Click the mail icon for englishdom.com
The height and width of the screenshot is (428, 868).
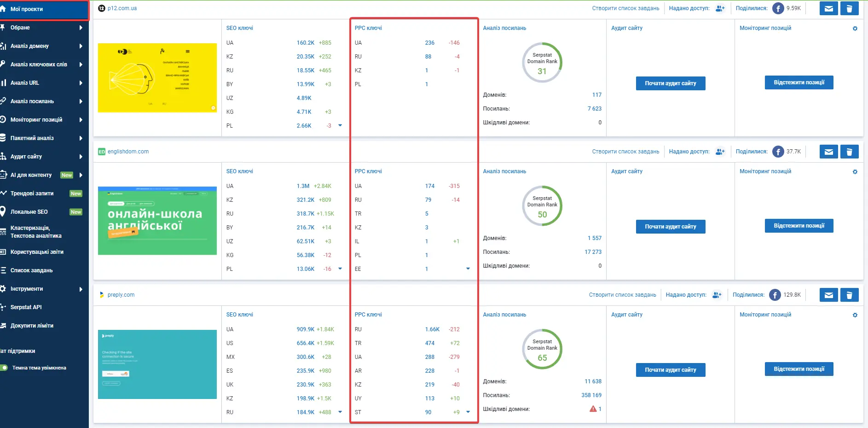[x=828, y=152]
